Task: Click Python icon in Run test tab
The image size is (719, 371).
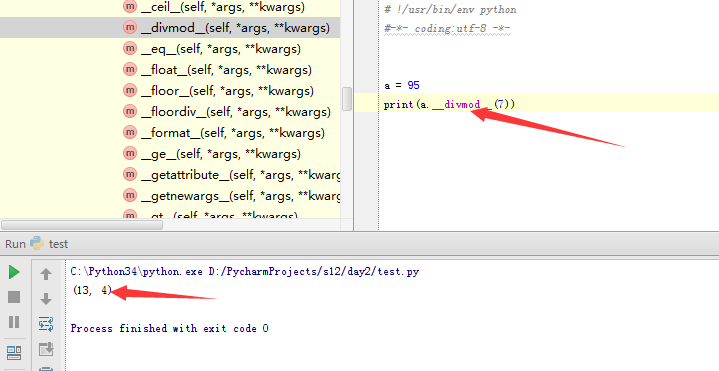Action: [37, 243]
